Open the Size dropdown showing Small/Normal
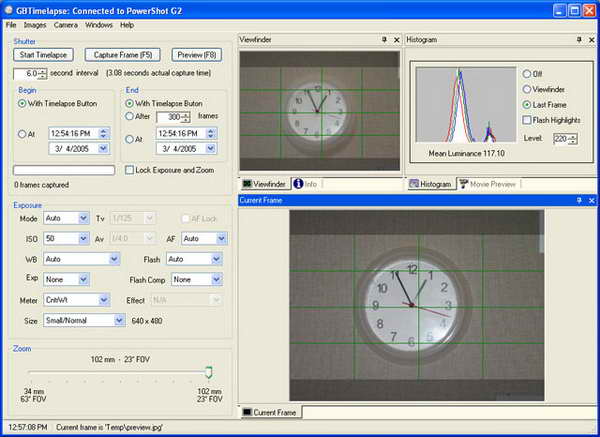 (119, 321)
